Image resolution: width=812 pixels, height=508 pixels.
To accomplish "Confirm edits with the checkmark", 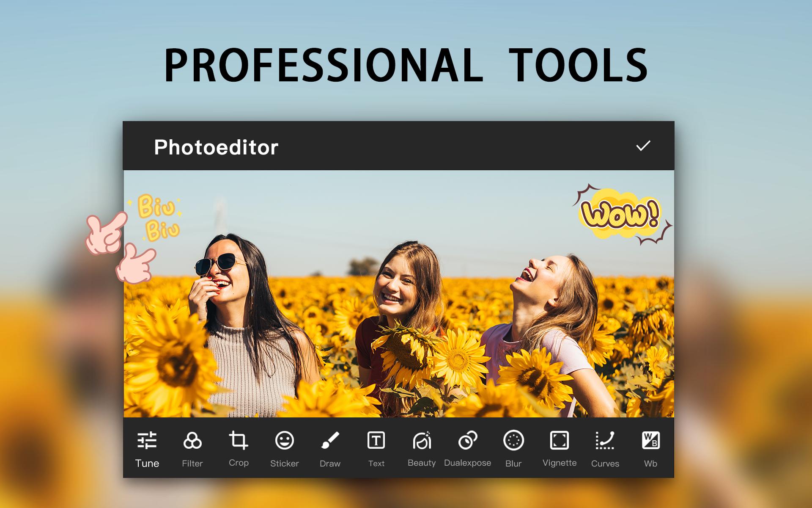I will pos(643,146).
